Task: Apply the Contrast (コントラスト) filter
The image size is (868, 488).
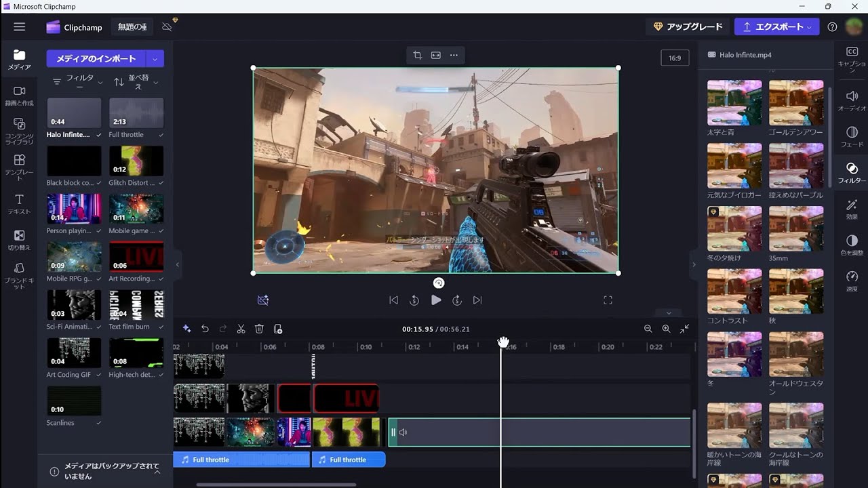Action: tap(734, 291)
